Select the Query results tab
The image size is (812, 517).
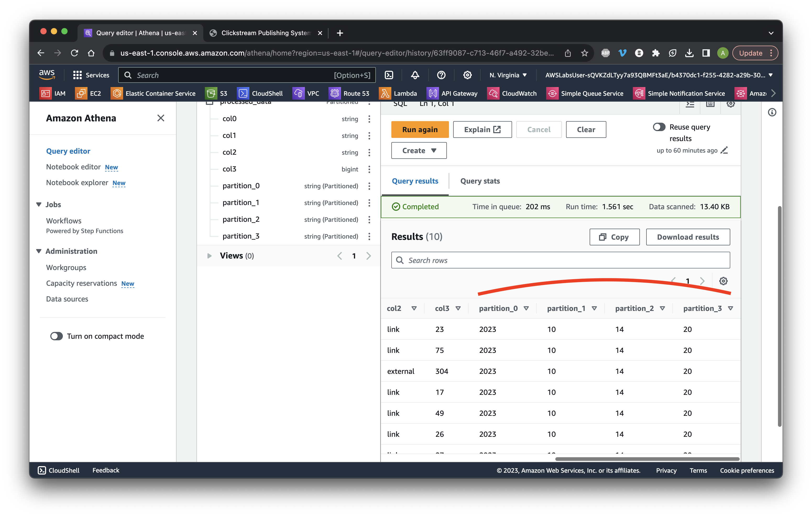click(415, 181)
